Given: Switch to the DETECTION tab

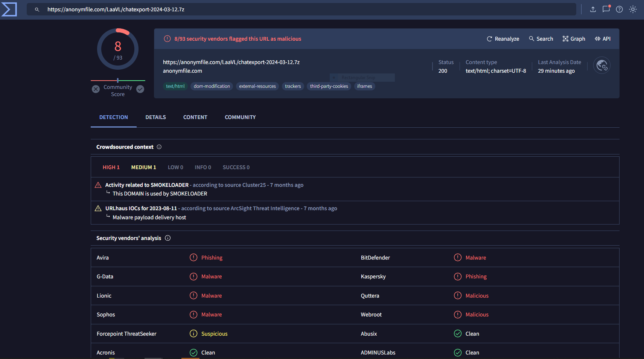Looking at the screenshot, I should point(114,117).
